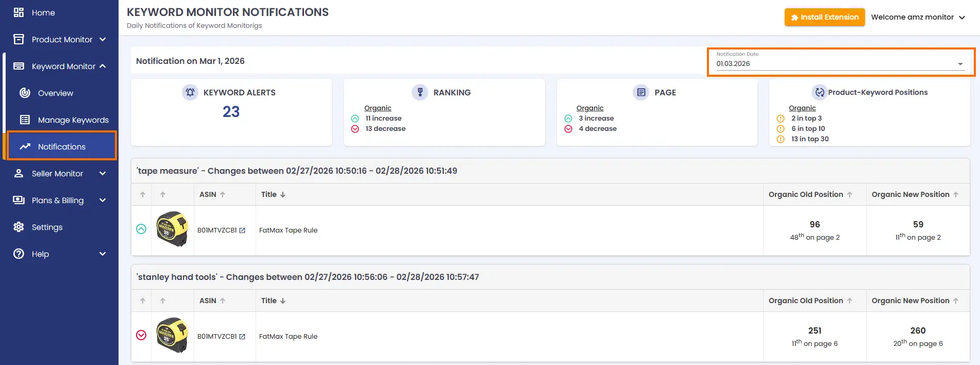The image size is (980, 365).
Task: Click the Organic link in Page card
Action: click(x=590, y=108)
